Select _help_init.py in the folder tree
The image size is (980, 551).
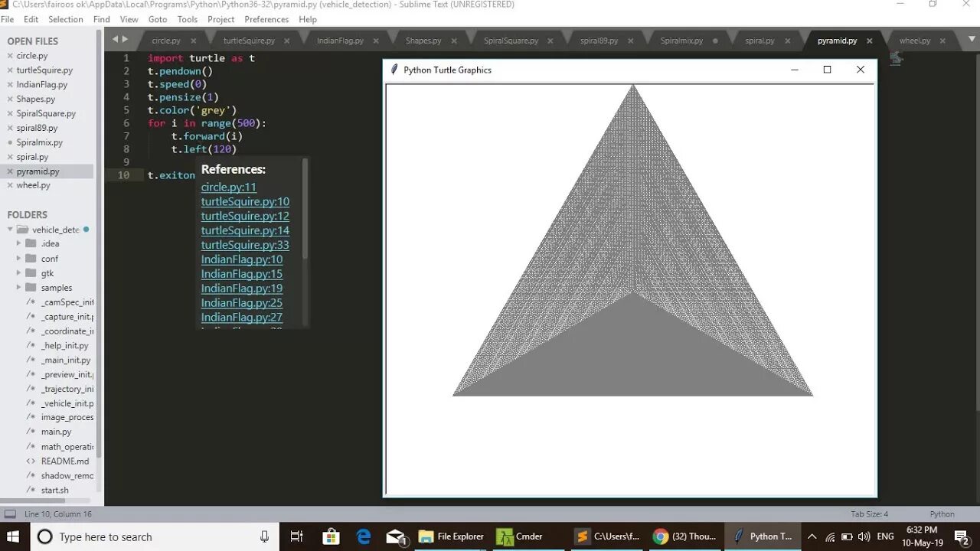tap(65, 346)
